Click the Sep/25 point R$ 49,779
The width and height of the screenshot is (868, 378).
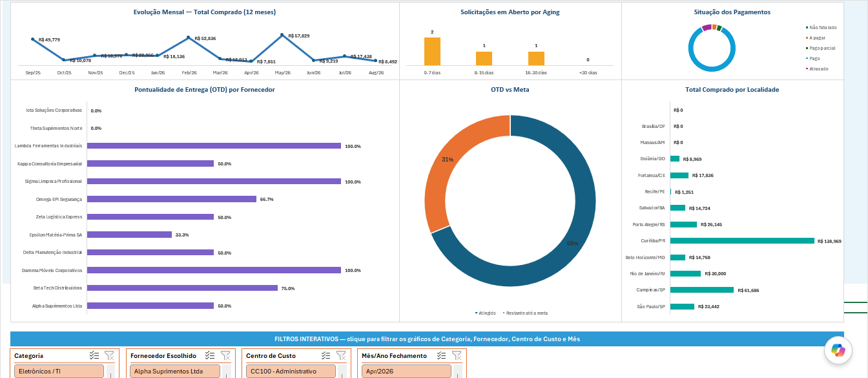tap(33, 39)
